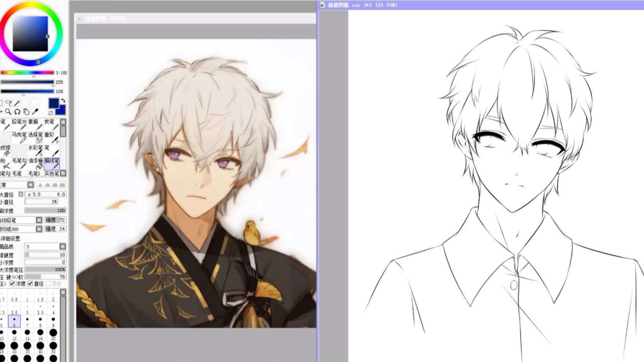The width and height of the screenshot is (644, 362).
Task: Toggle the 浓度 pressure checkbox
Action: click(x=12, y=284)
